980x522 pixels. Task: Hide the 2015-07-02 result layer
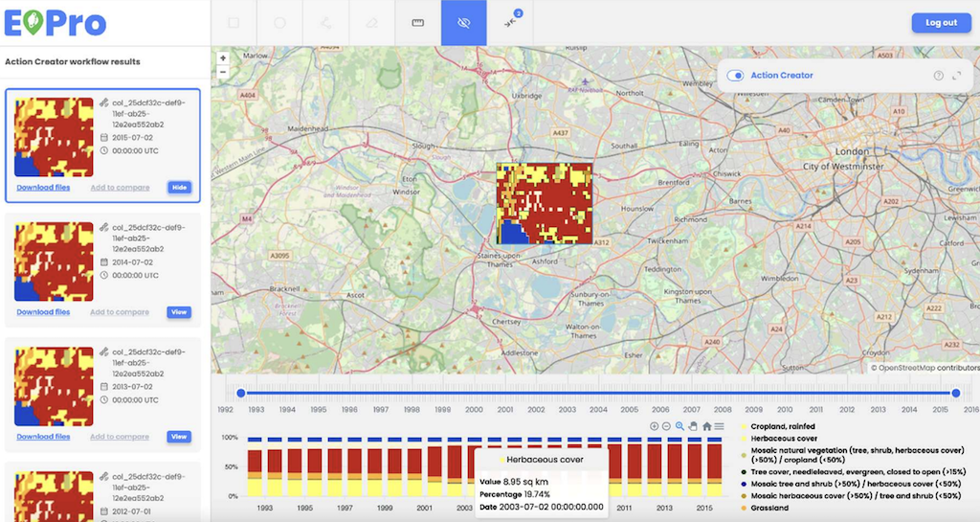tap(179, 188)
